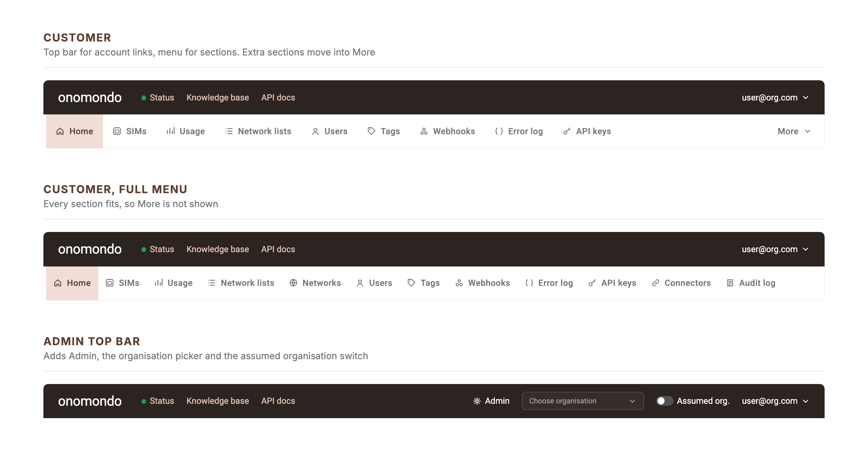
Task: Click the Admin gear icon in the admin bar
Action: click(x=477, y=401)
